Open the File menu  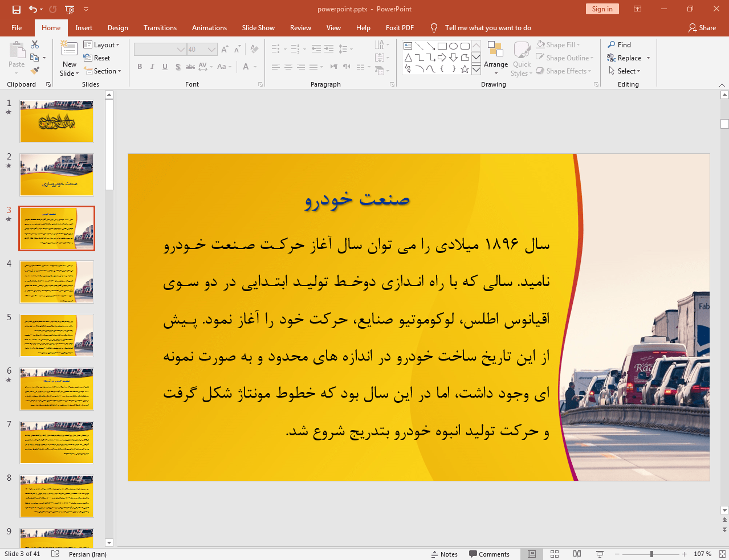[x=17, y=27]
